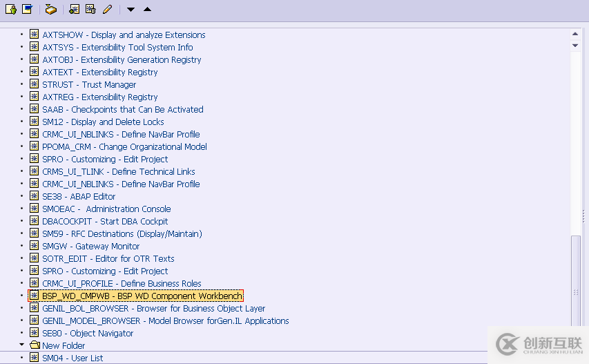The image size is (589, 364).
Task: Click the transaction icon beside STRUST
Action: (x=35, y=84)
